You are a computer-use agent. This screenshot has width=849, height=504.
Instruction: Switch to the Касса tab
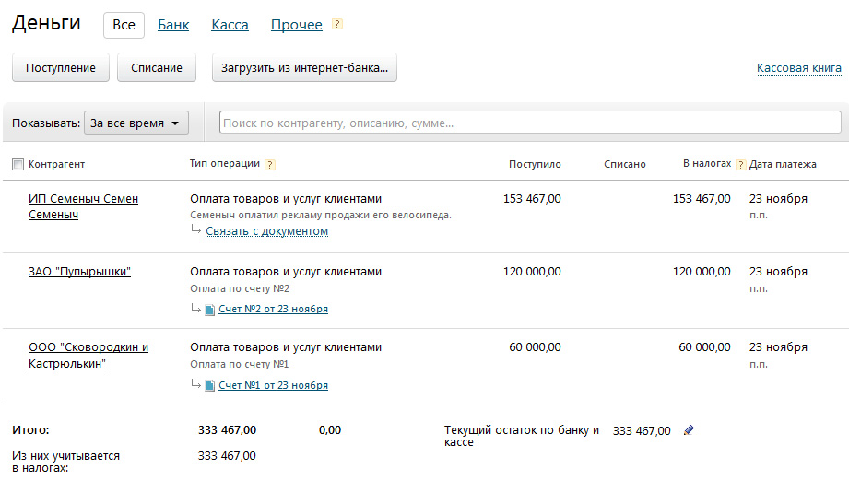tap(230, 25)
